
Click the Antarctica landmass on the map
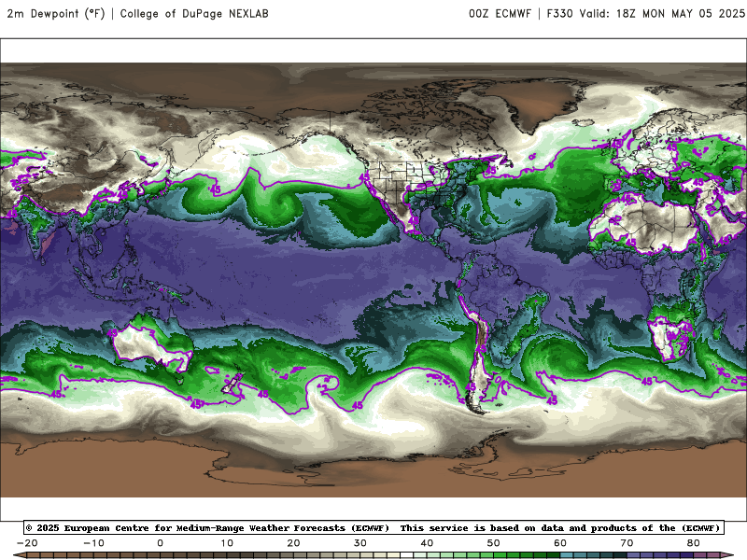coord(373,469)
